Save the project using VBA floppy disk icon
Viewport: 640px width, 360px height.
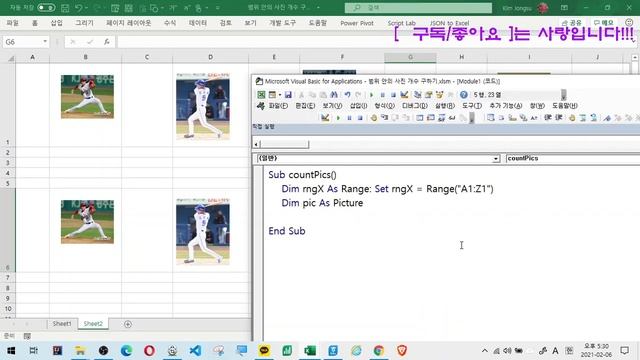coord(288,95)
